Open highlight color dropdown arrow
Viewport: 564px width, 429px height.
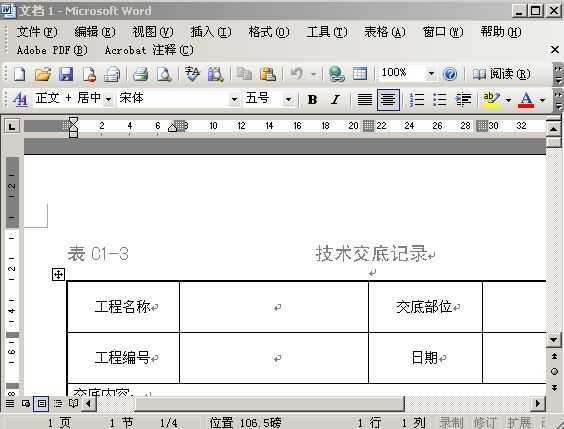(508, 100)
